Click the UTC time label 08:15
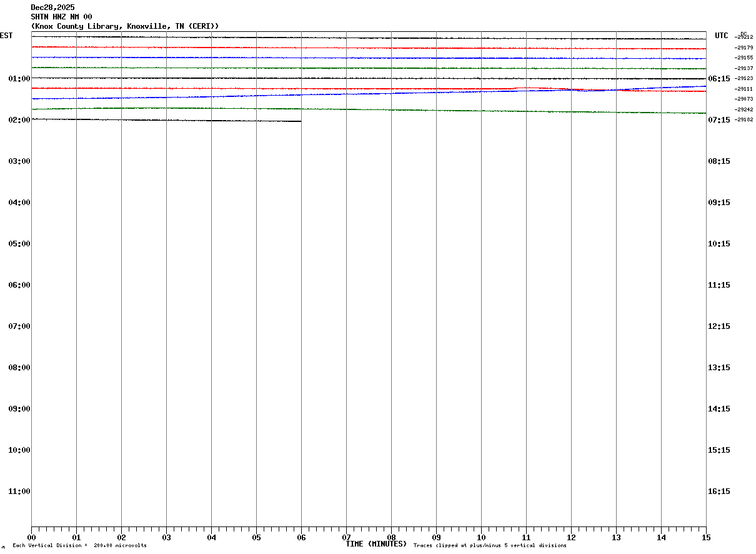The width and height of the screenshot is (756, 554). click(719, 161)
